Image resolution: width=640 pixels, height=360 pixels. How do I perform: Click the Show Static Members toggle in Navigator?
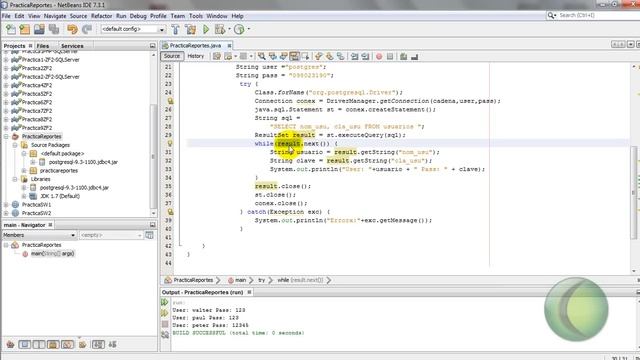(x=39, y=344)
